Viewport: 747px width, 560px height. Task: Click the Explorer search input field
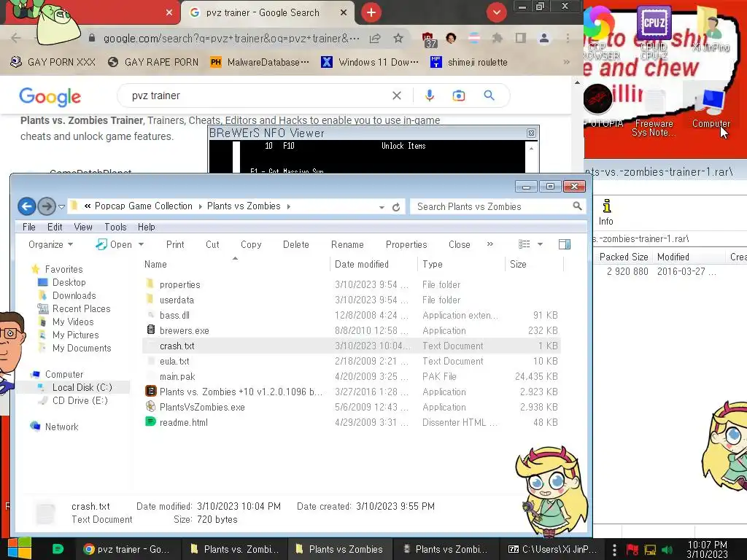491,206
